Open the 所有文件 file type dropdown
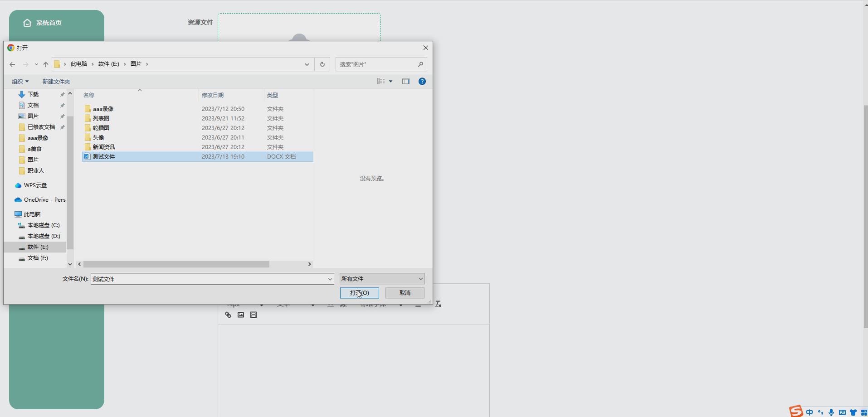This screenshot has width=868, height=417. (382, 279)
